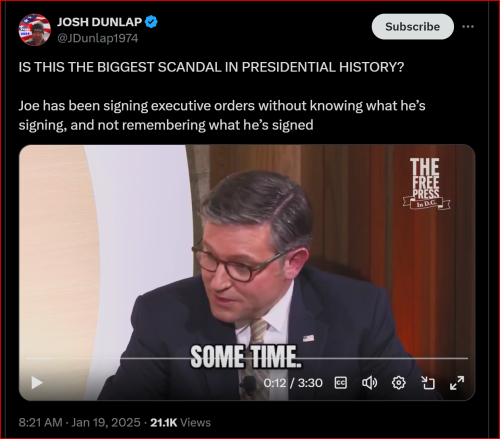Viewport: 500px width, 439px height.
Task: Open the three-dot more options menu
Action: point(468,27)
